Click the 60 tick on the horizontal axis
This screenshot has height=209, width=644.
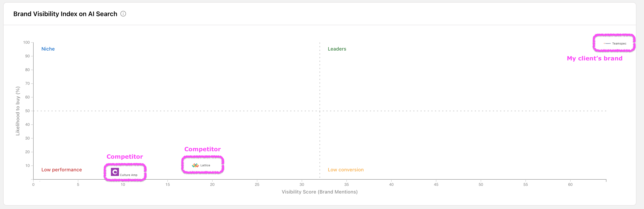pyautogui.click(x=570, y=184)
